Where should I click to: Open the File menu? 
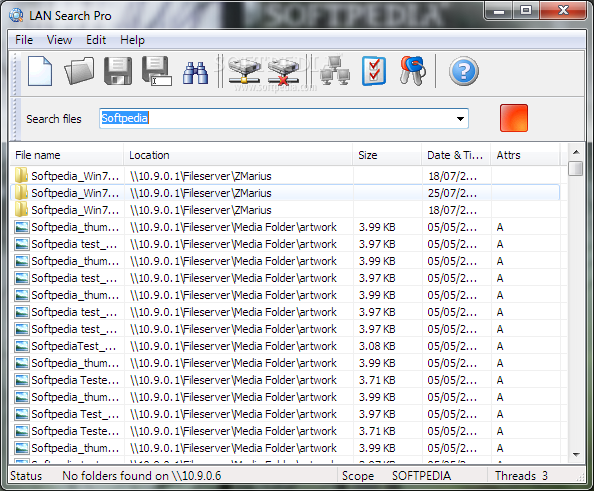24,40
